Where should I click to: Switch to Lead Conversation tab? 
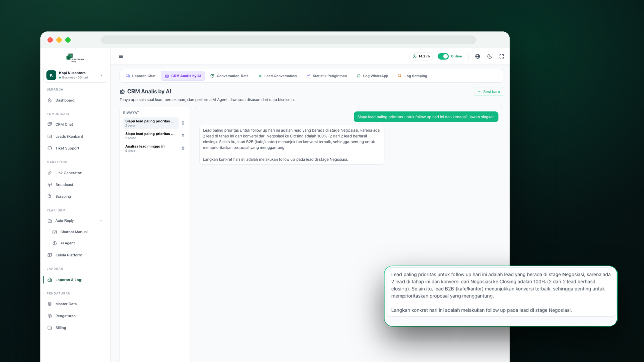pyautogui.click(x=277, y=76)
